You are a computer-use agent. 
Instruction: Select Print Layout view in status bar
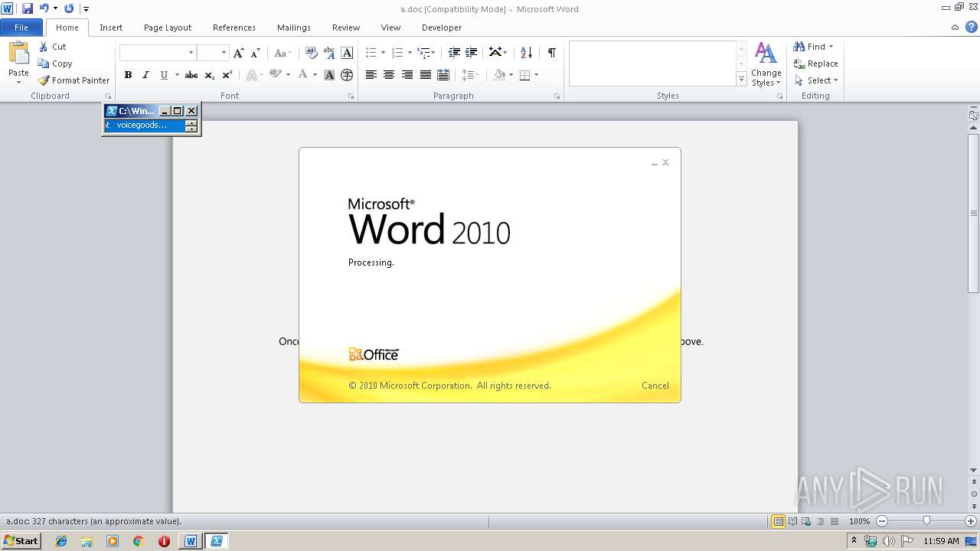pos(778,521)
